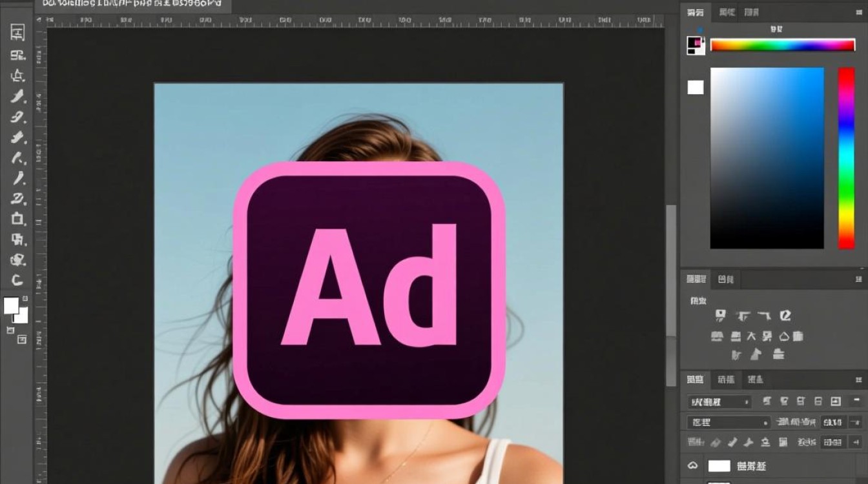Select the square-shaped tool in left toolbar
Screen dimensions: 868x484
point(17,219)
